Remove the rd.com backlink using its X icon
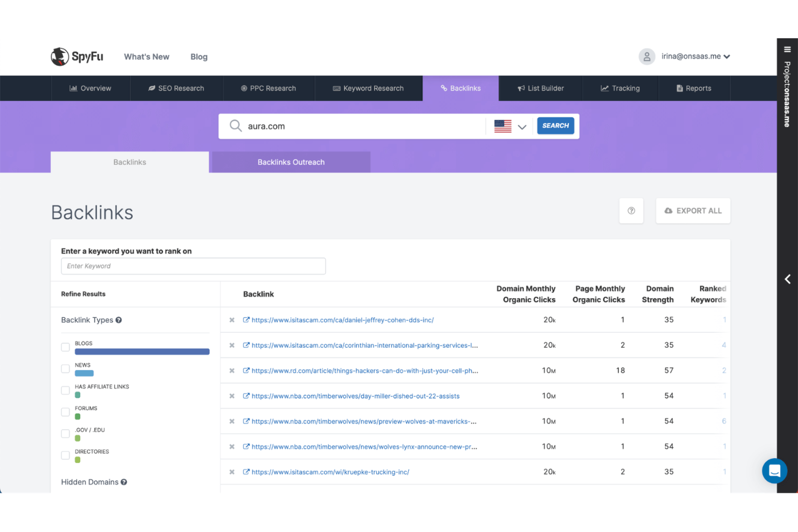The height and width of the screenshot is (532, 798). coord(232,370)
